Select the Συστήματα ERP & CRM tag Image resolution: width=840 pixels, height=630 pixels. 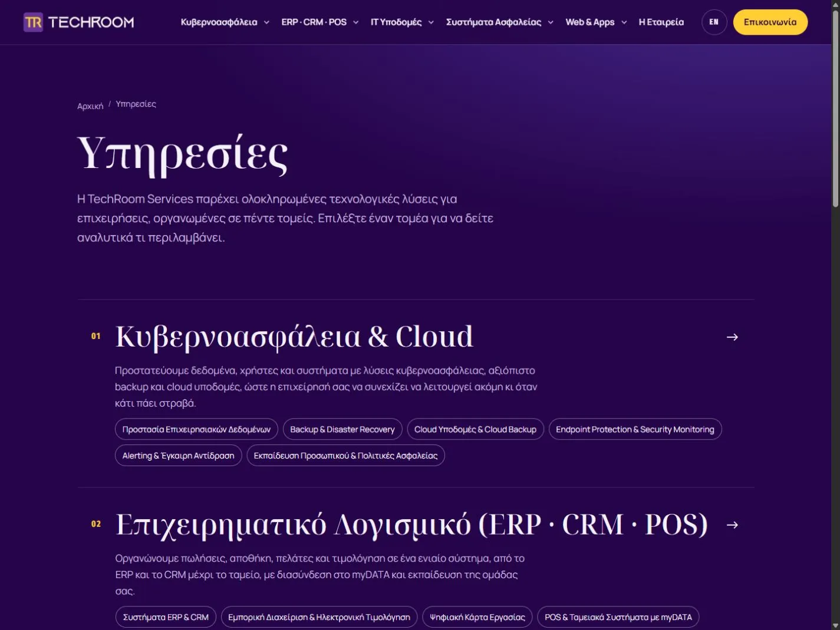[166, 617]
